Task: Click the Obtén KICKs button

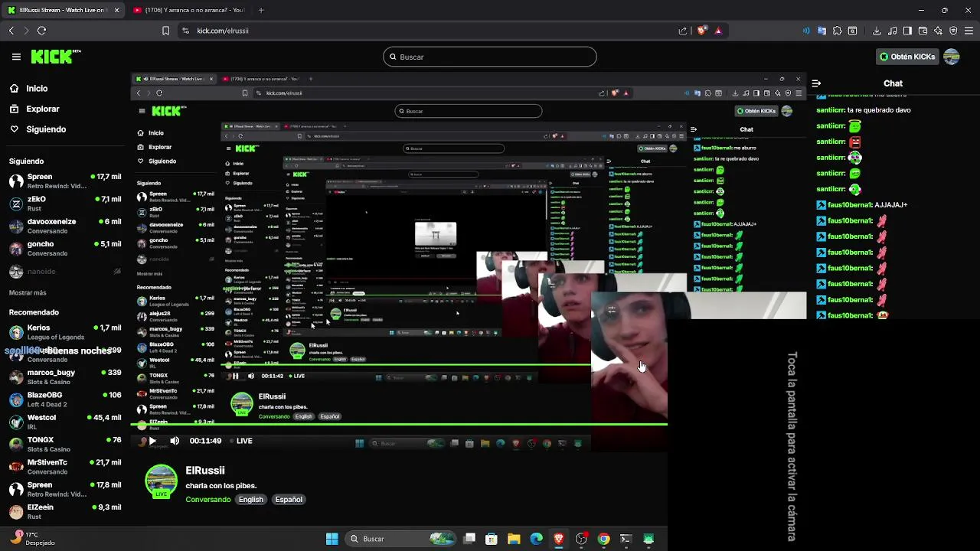Action: 907,57
